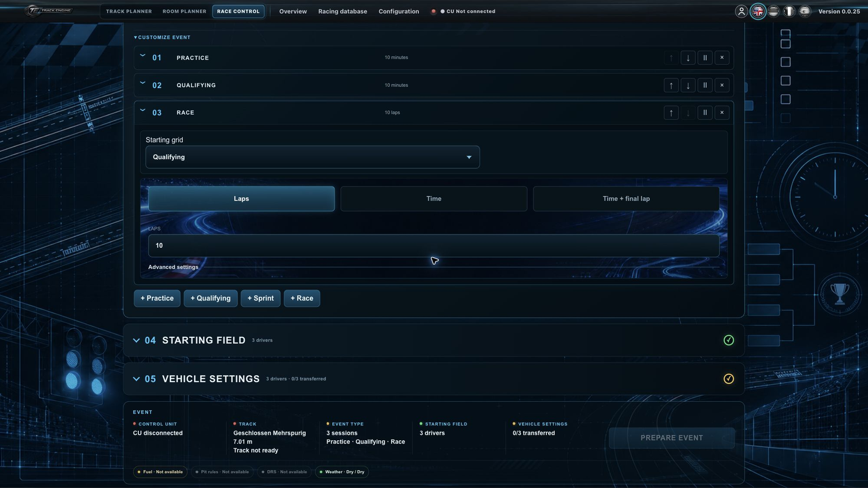
Task: Add a Practice session
Action: point(157,298)
